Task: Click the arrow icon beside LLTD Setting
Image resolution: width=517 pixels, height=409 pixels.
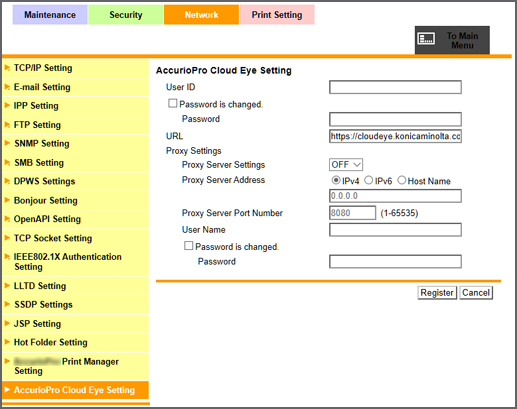Action: tap(7, 286)
